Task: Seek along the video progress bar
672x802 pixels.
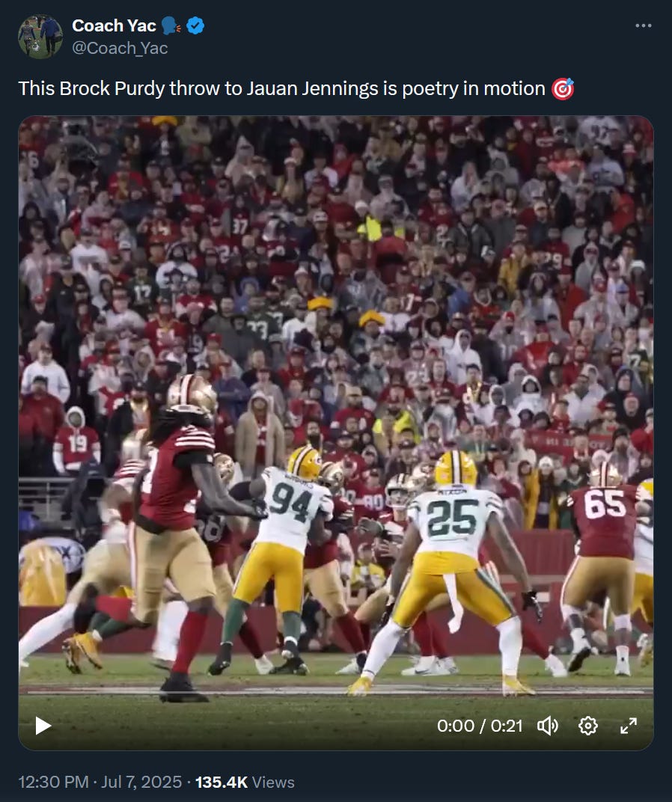Action: click(x=336, y=691)
